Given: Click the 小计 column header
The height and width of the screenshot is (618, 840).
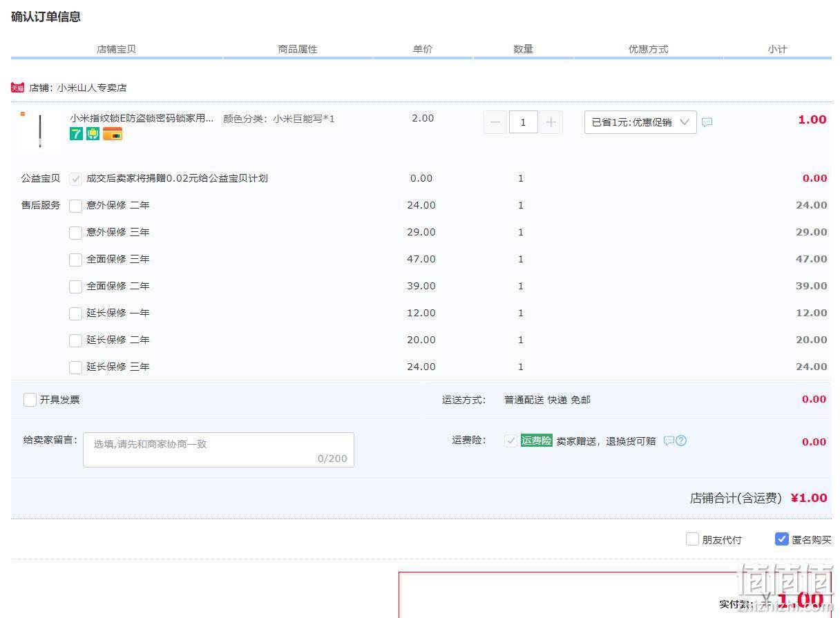Looking at the screenshot, I should (777, 49).
